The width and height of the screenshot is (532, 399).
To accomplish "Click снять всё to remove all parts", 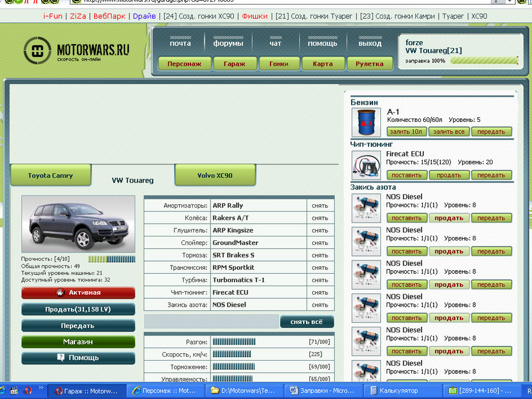I will pyautogui.click(x=307, y=322).
